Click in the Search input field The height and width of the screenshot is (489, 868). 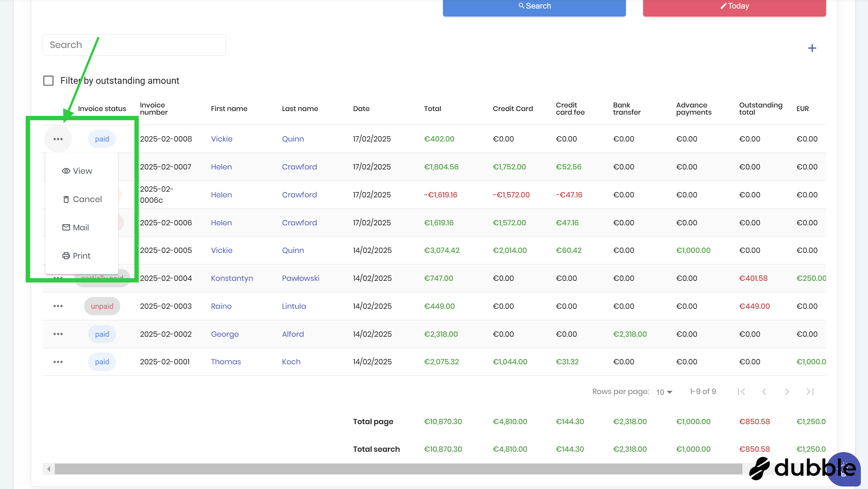tap(134, 45)
